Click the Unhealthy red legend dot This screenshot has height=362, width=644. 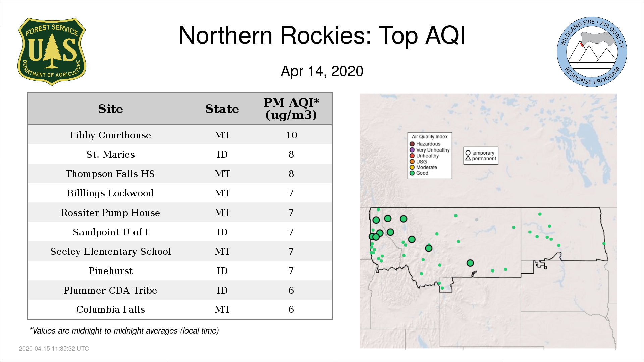pos(412,156)
